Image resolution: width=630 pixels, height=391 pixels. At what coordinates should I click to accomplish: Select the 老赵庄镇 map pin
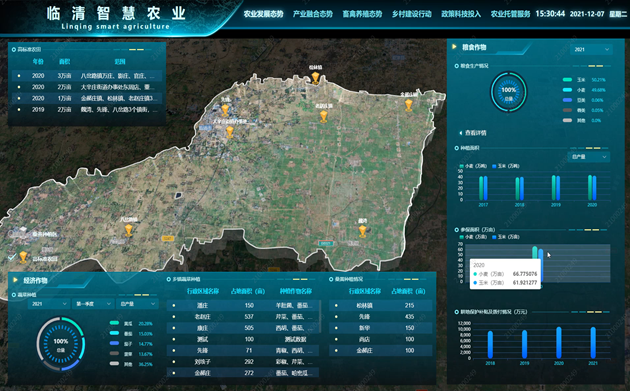pyautogui.click(x=323, y=117)
